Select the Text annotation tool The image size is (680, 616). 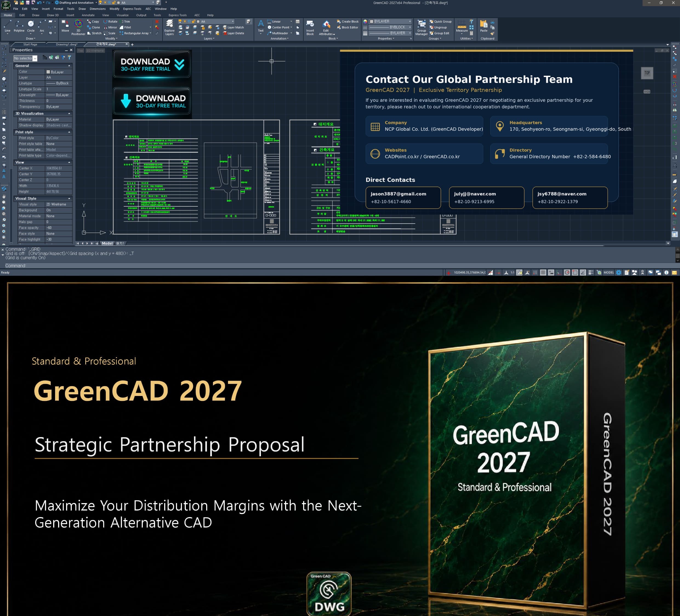[261, 26]
